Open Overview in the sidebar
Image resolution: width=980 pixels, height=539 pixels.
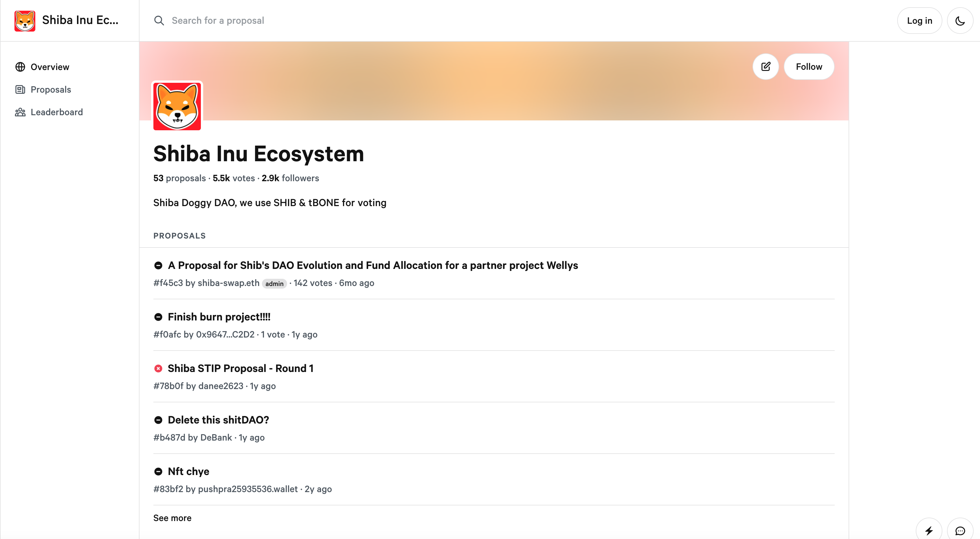click(x=50, y=67)
